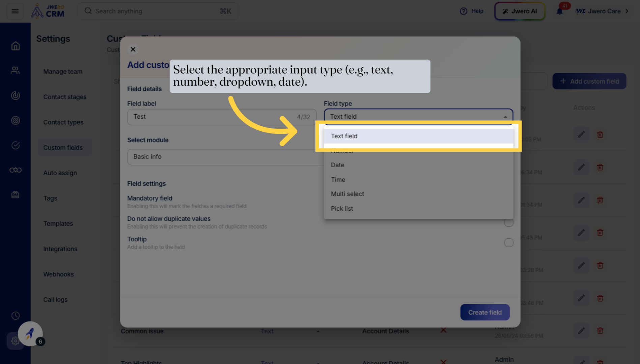Click the Settings gear icon in sidebar
The image size is (640, 364).
(x=15, y=341)
